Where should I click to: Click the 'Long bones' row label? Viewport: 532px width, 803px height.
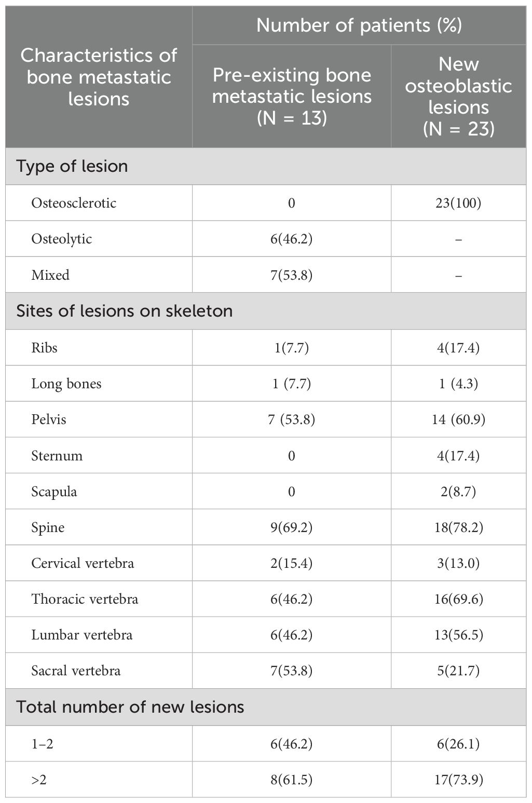66,384
